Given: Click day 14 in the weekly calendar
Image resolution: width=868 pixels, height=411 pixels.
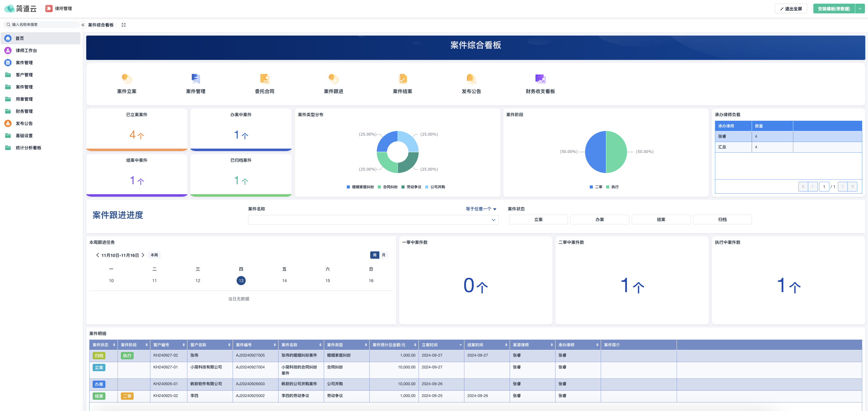Looking at the screenshot, I should pyautogui.click(x=284, y=280).
